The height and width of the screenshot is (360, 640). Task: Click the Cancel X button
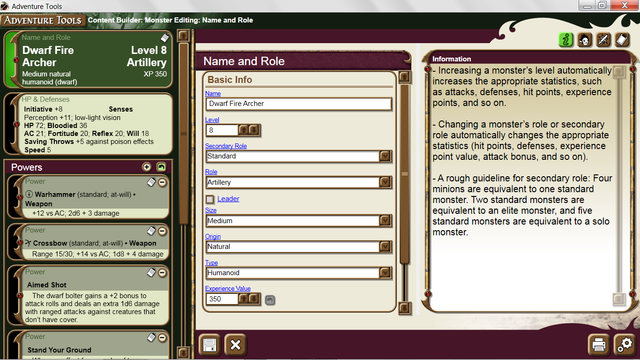point(236,345)
